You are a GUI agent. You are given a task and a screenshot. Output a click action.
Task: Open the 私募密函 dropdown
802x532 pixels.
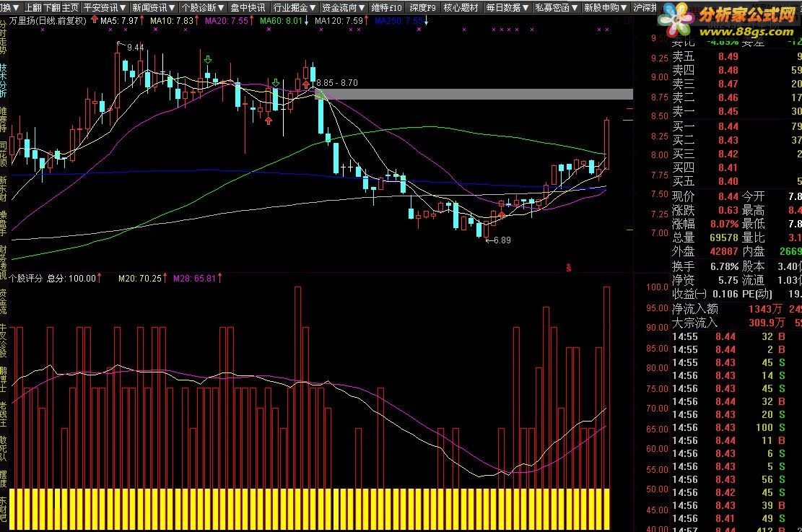556,7
